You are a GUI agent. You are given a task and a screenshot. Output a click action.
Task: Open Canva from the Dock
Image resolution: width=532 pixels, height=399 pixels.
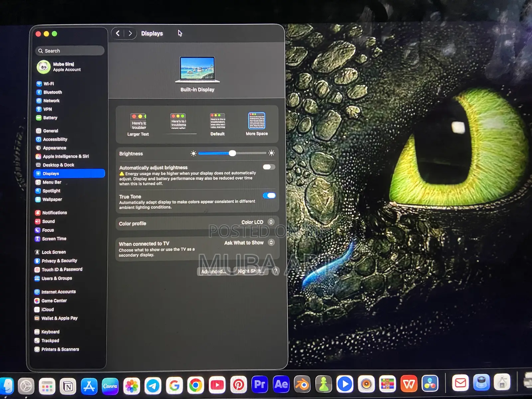tap(110, 386)
